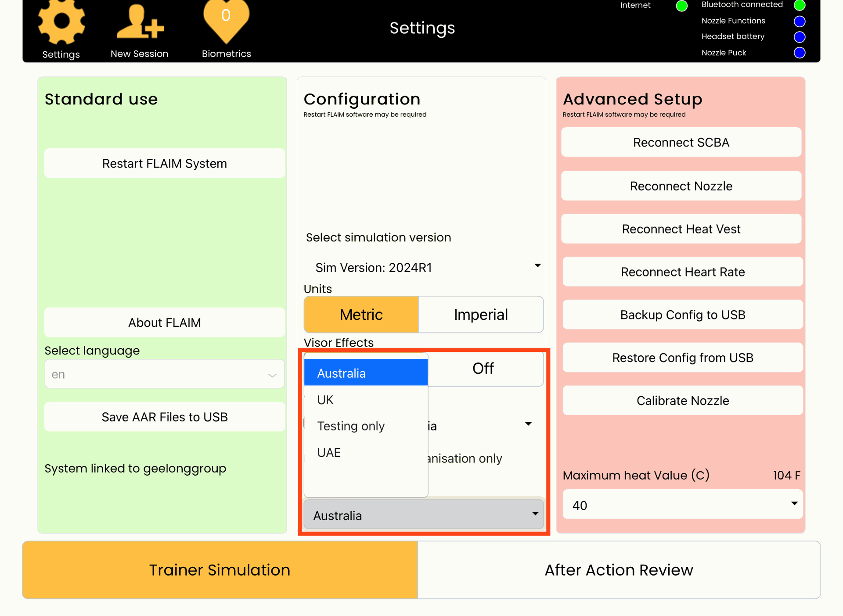Click the Biometrics heart icon
The width and height of the screenshot is (843, 616).
[x=226, y=20]
